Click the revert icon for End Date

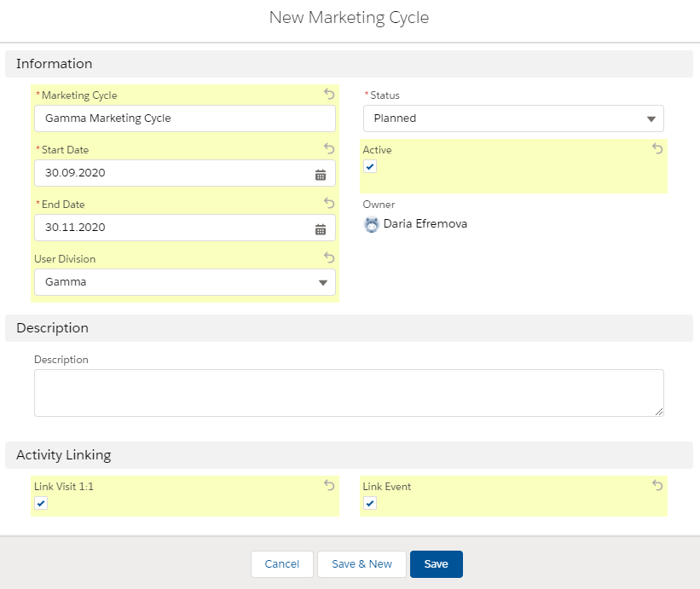[x=328, y=203]
